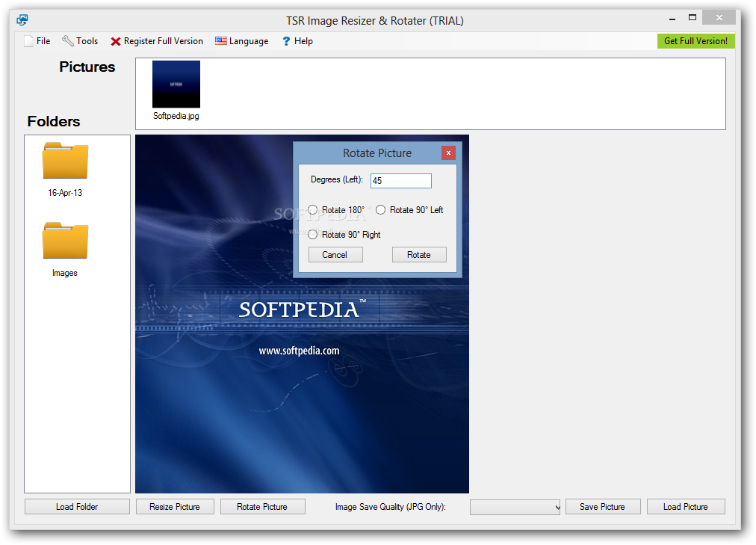This screenshot has width=756, height=545.
Task: Close the TSR Image Resizer window
Action: click(719, 18)
